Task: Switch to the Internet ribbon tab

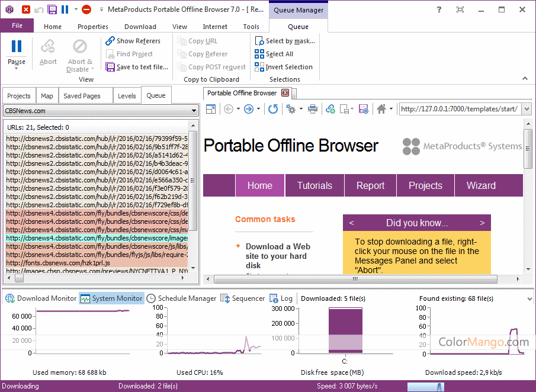Action: [215, 27]
